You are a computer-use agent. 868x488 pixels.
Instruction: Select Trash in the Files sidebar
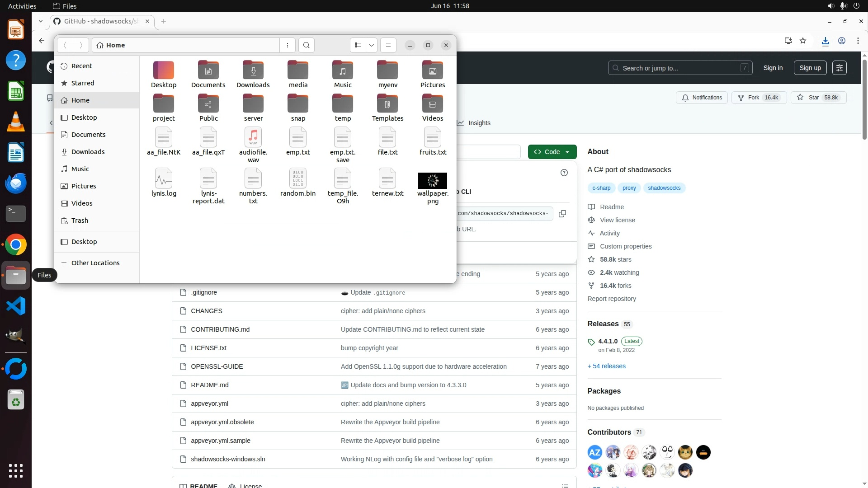(80, 221)
